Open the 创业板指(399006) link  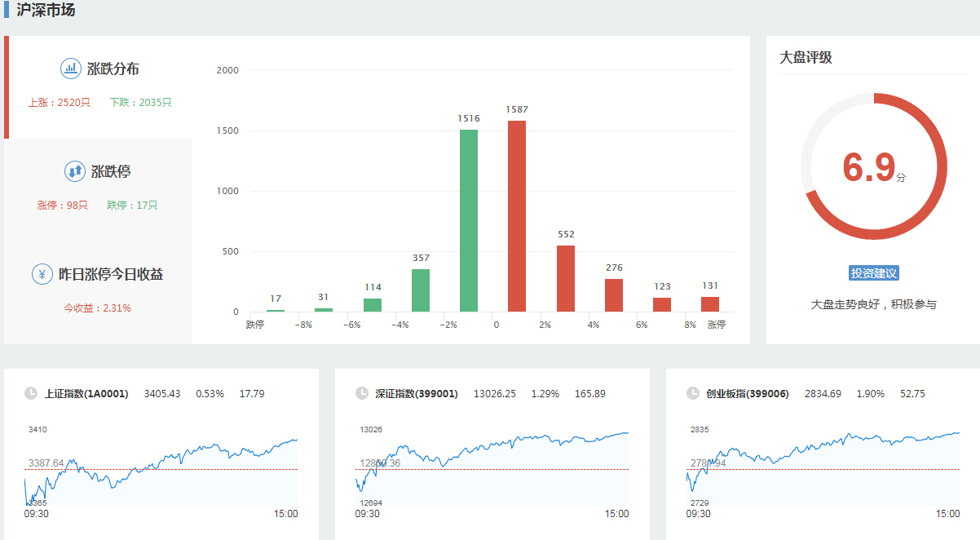click(x=748, y=394)
